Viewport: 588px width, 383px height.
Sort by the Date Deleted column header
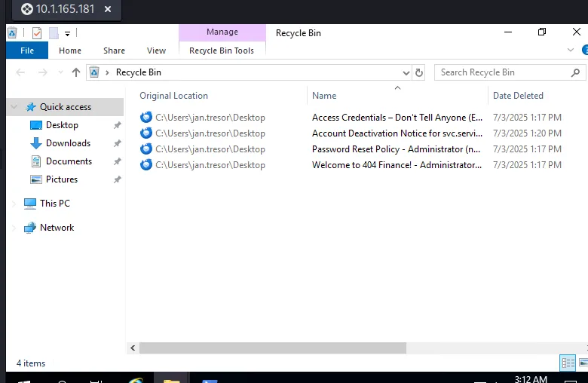pos(518,96)
